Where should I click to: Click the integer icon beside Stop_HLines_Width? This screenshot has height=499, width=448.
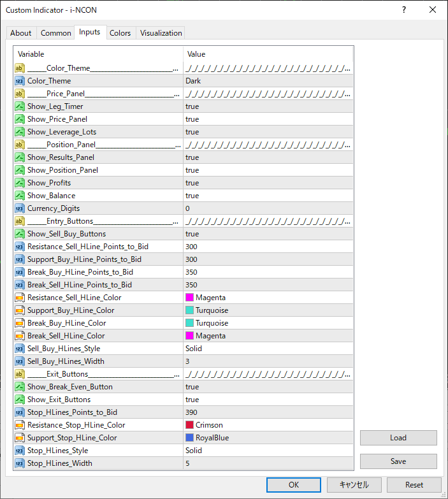click(x=19, y=463)
